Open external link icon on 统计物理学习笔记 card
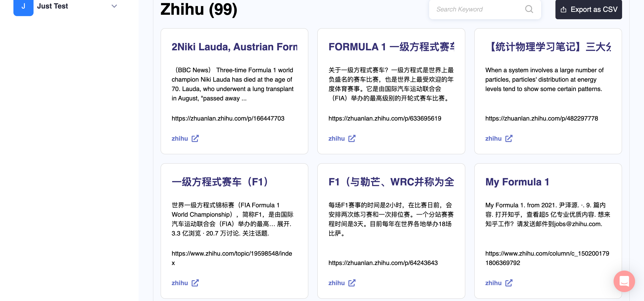Screen dimensions: 644x301 (508, 138)
